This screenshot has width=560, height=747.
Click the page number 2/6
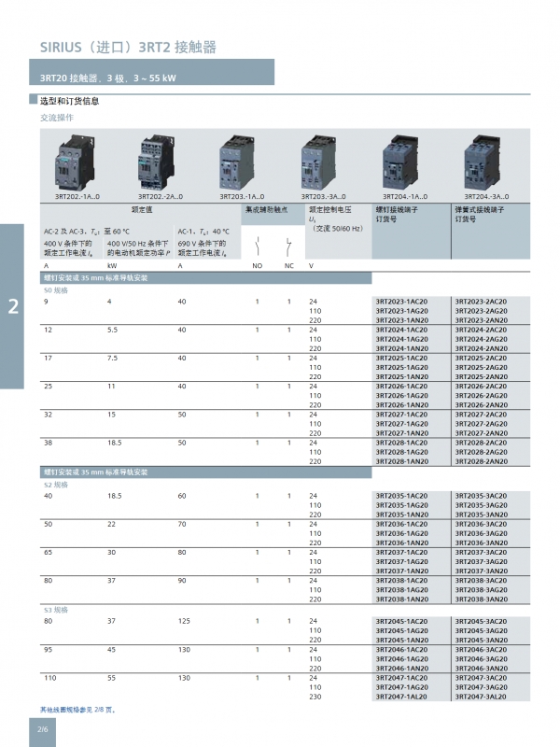point(42,729)
